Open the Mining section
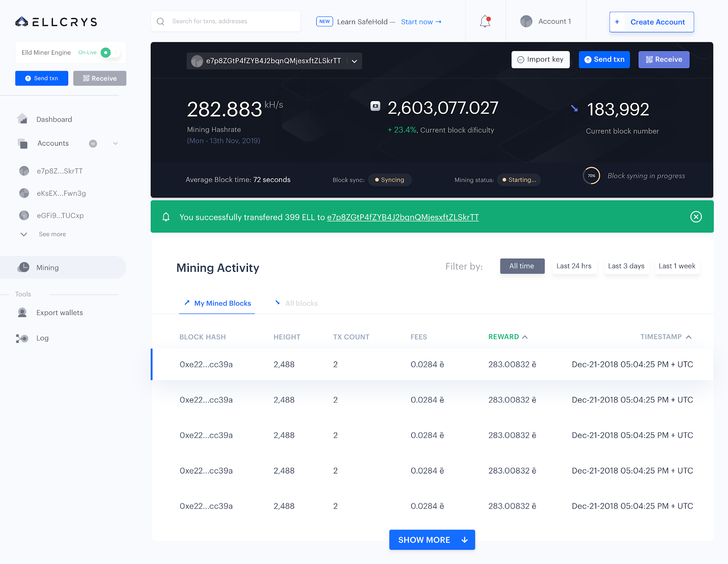Screen dimensions: 728x564 click(x=48, y=267)
